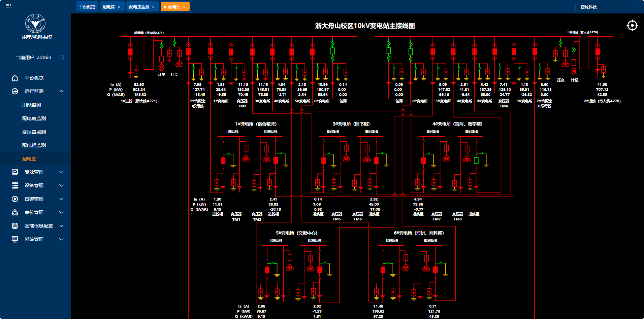Viewport: 644px width, 319px height.
Task: Click the 设备管理 server icon
Action: [15, 185]
